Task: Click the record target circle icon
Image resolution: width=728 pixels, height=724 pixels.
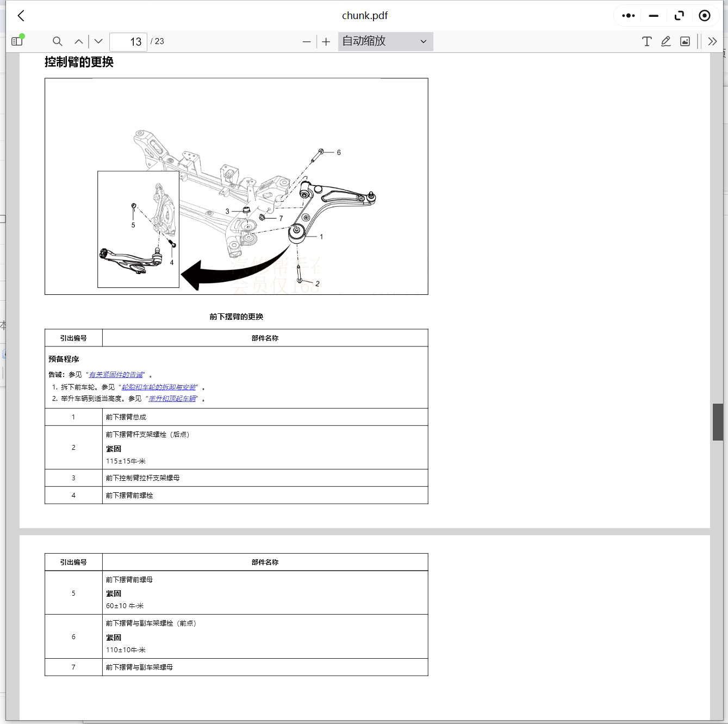Action: click(x=705, y=15)
